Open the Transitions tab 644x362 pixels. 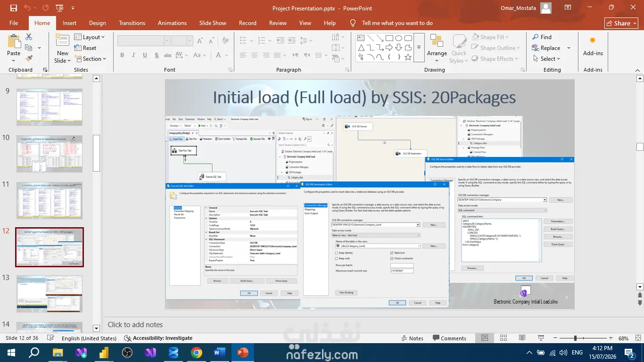tap(132, 23)
